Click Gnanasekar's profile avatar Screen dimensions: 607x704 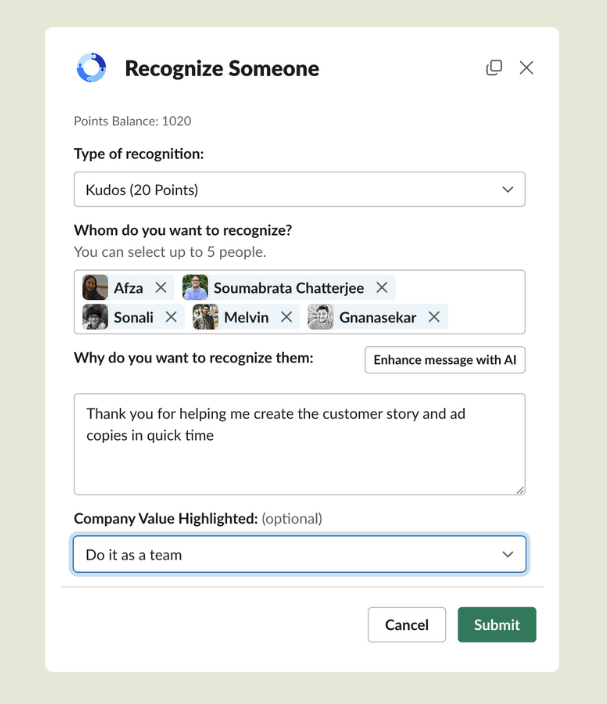pyautogui.click(x=320, y=317)
